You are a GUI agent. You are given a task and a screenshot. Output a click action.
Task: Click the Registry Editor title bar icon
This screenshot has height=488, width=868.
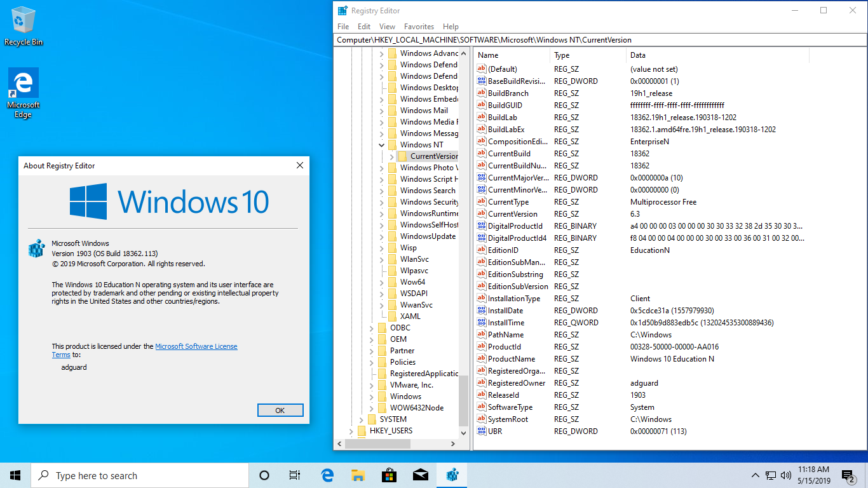point(342,11)
